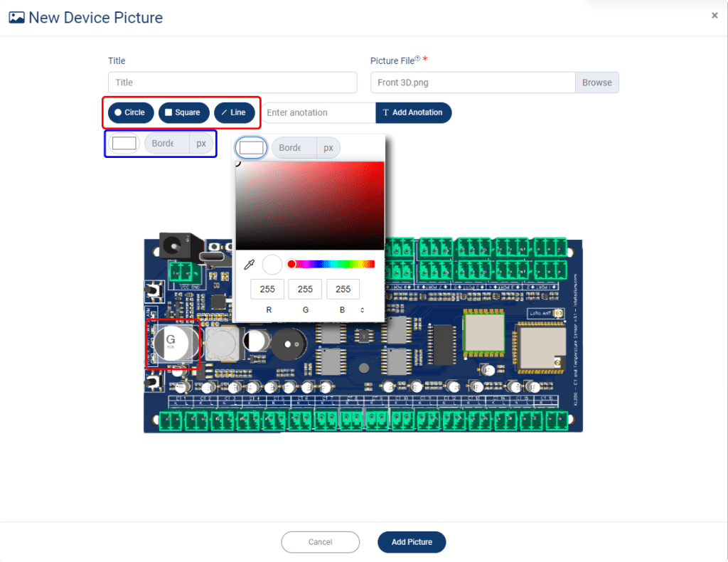
Task: Close the New Device Picture dialog
Action: [x=714, y=16]
